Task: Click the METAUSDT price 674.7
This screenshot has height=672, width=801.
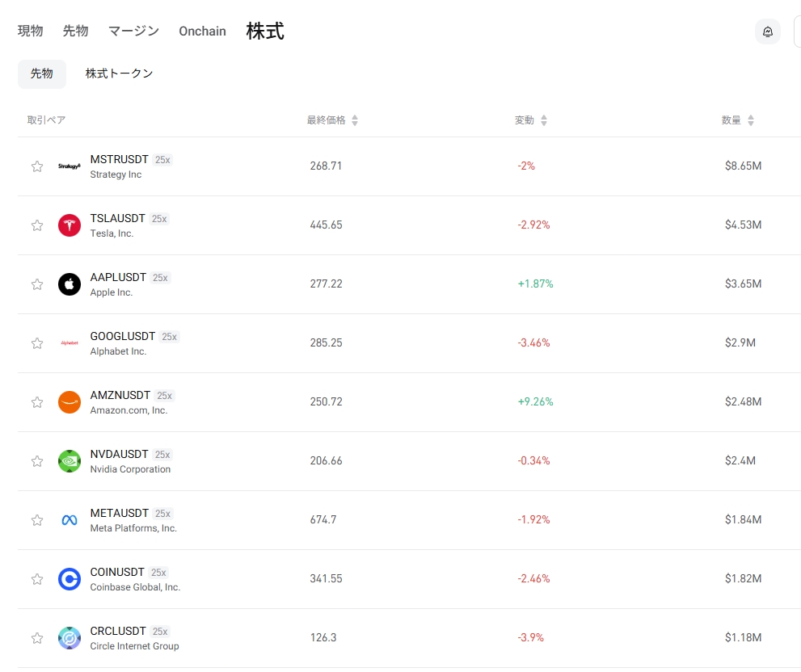Action: 323,520
